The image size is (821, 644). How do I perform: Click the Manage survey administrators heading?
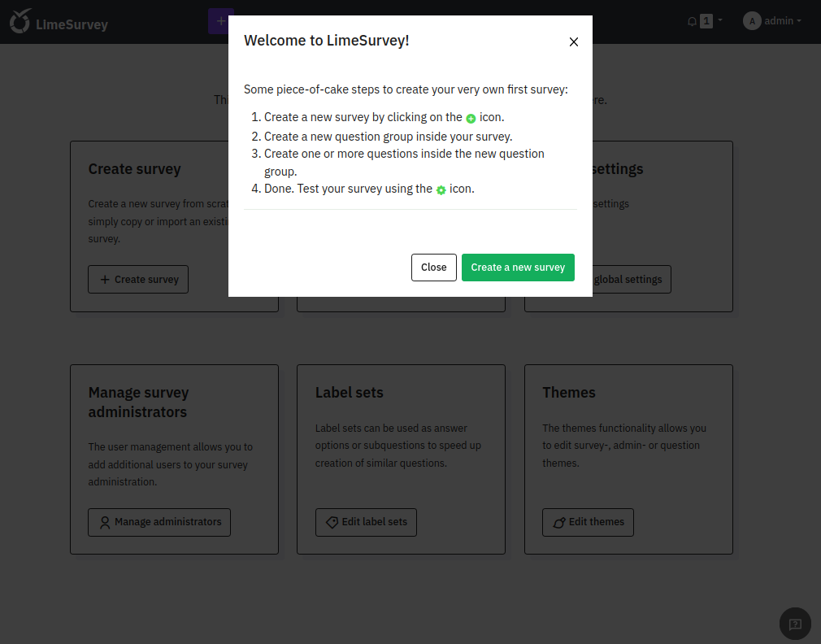coord(138,402)
